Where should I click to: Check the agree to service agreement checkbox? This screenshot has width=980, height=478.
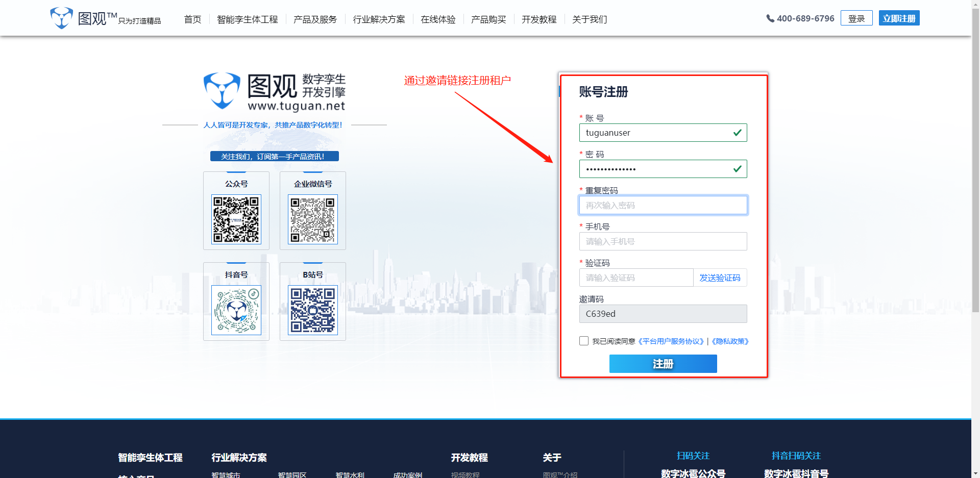tap(584, 341)
